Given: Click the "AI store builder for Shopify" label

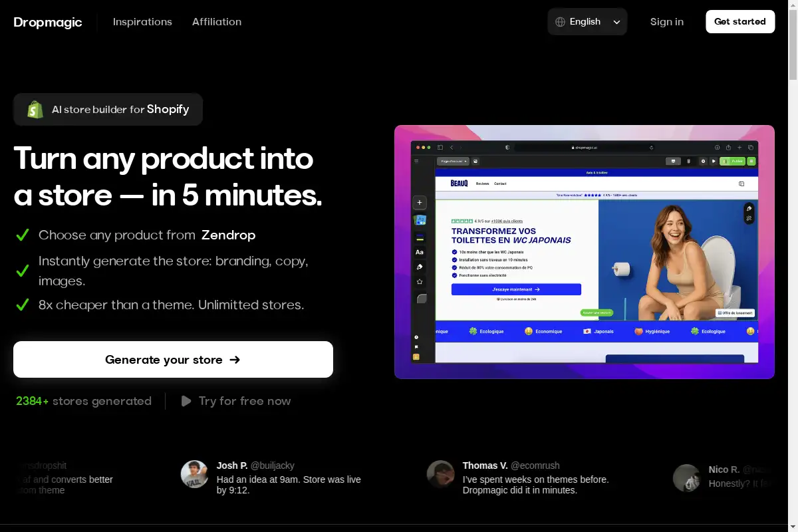Looking at the screenshot, I should (x=108, y=109).
